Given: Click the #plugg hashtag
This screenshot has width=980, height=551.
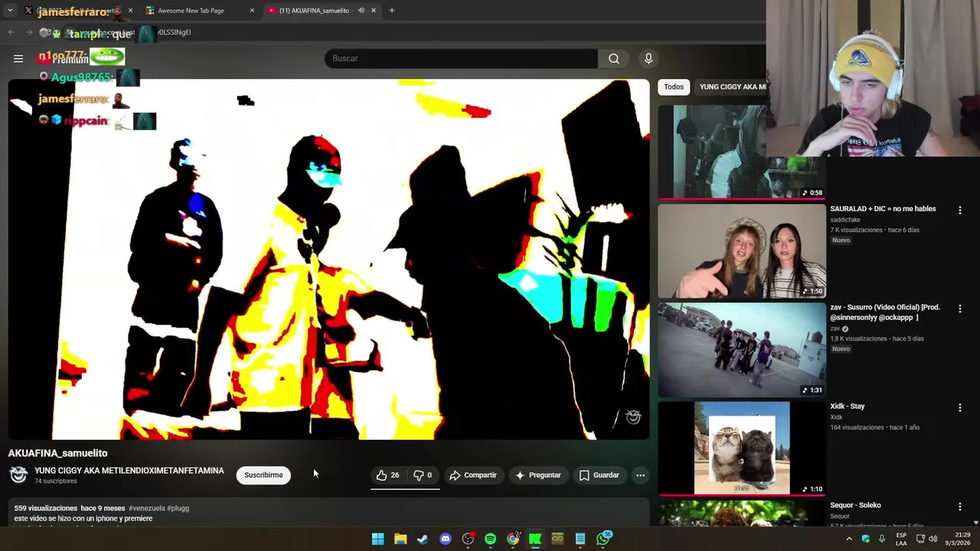Looking at the screenshot, I should coord(178,508).
